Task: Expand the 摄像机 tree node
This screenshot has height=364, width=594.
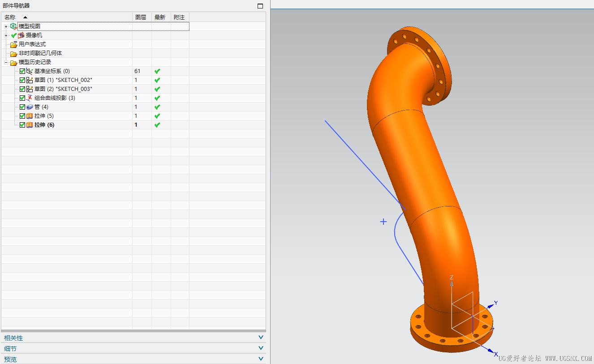Action: [6, 35]
